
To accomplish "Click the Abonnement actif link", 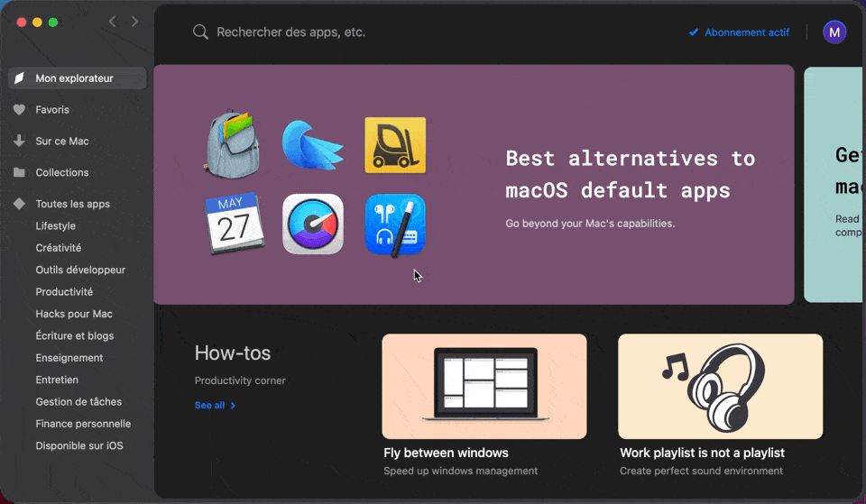I will [x=747, y=32].
